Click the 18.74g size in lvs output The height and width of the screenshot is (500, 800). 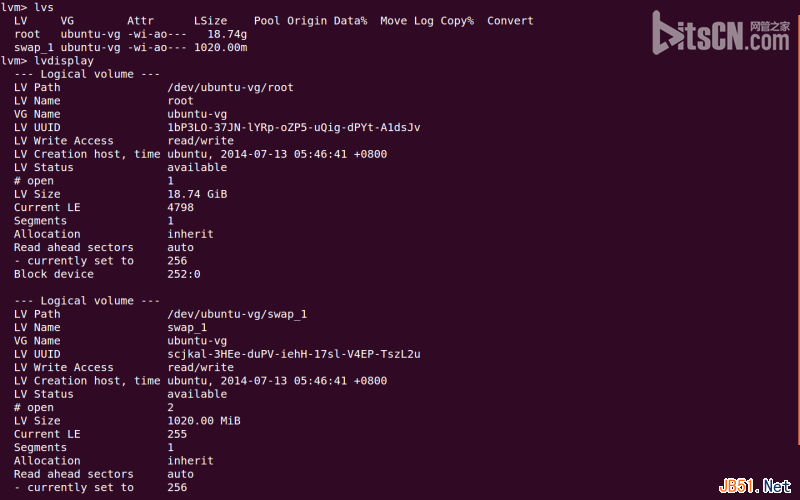pos(227,34)
